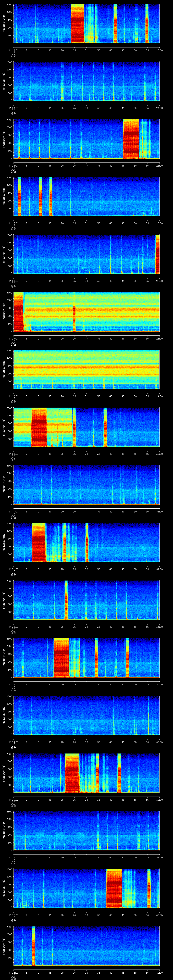Click the 11:37:00 start time label

[13, 915]
